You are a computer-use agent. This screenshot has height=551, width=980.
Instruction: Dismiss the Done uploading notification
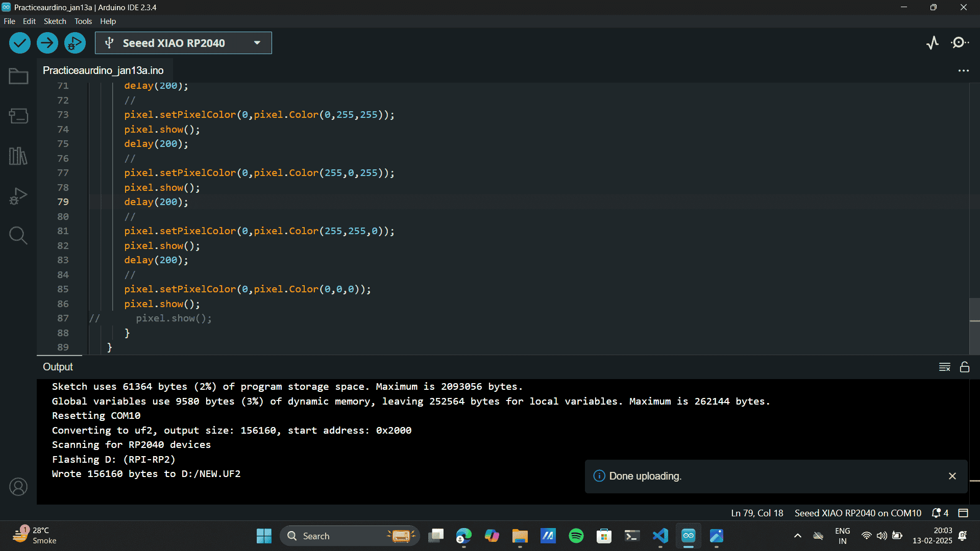[x=953, y=475]
